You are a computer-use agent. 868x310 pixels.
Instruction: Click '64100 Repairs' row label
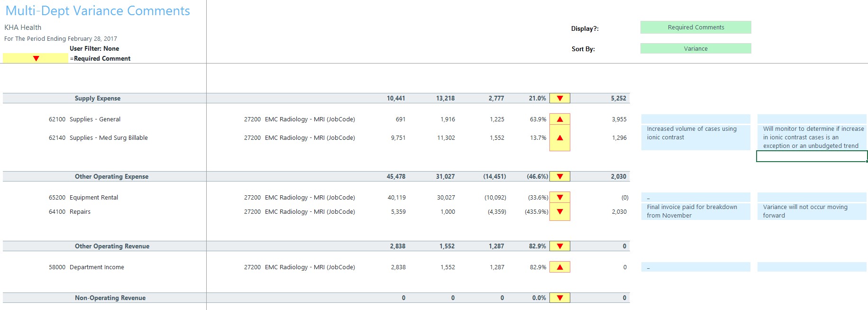click(x=69, y=212)
